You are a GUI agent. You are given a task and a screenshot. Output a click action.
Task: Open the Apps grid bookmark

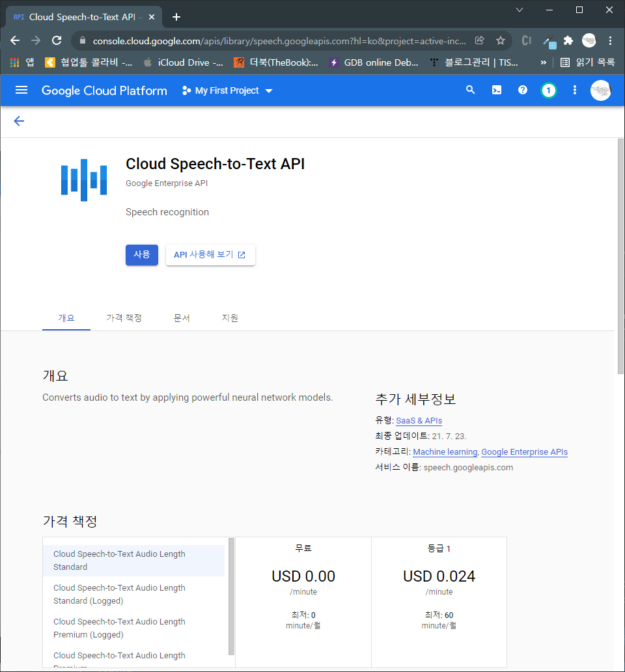[22, 62]
